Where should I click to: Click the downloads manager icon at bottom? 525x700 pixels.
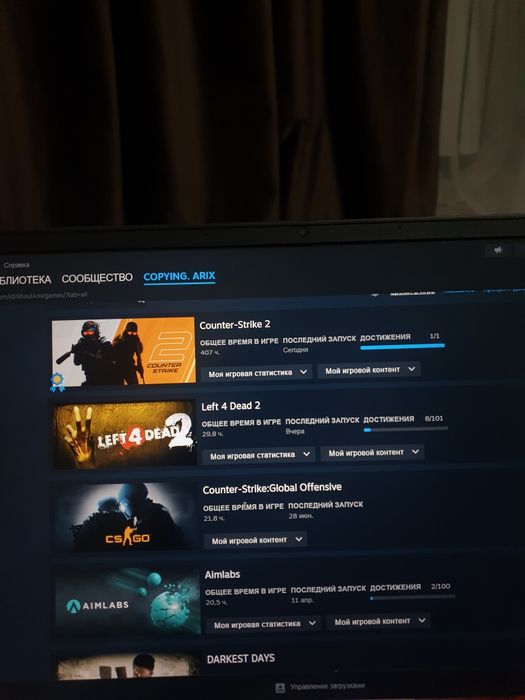pyautogui.click(x=280, y=687)
